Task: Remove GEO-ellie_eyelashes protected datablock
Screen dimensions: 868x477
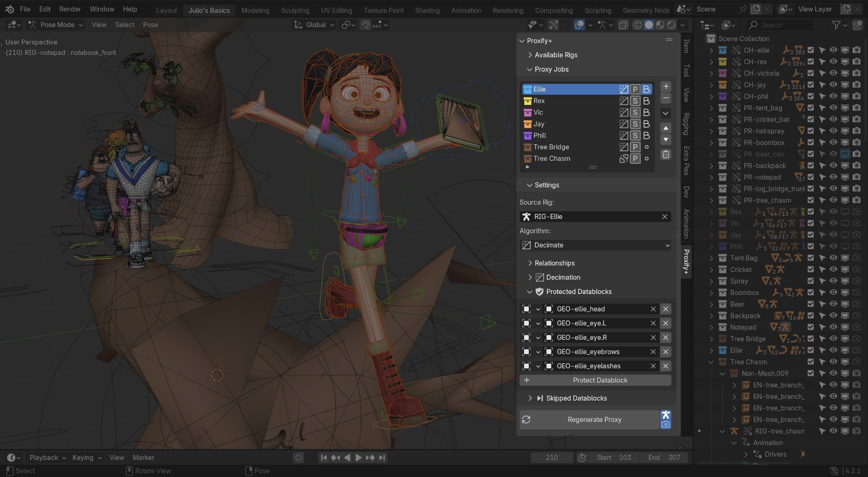Action: (x=666, y=366)
